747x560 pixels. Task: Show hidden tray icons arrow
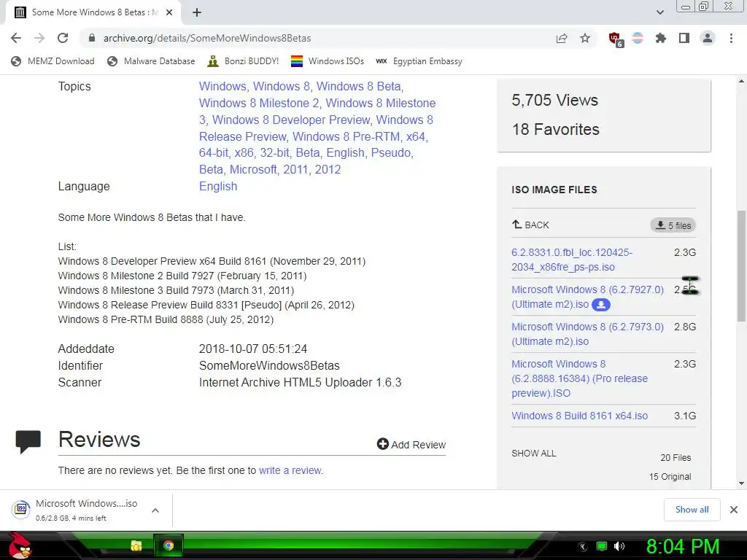tap(583, 547)
